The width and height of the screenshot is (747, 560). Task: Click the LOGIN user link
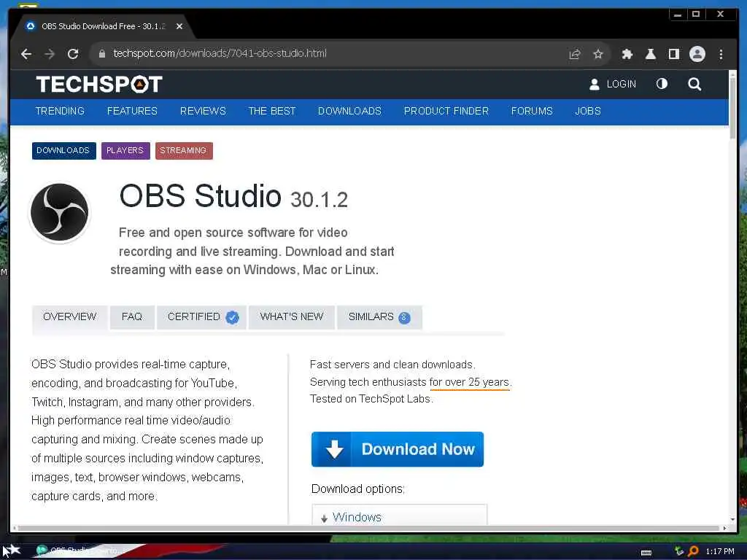click(612, 85)
